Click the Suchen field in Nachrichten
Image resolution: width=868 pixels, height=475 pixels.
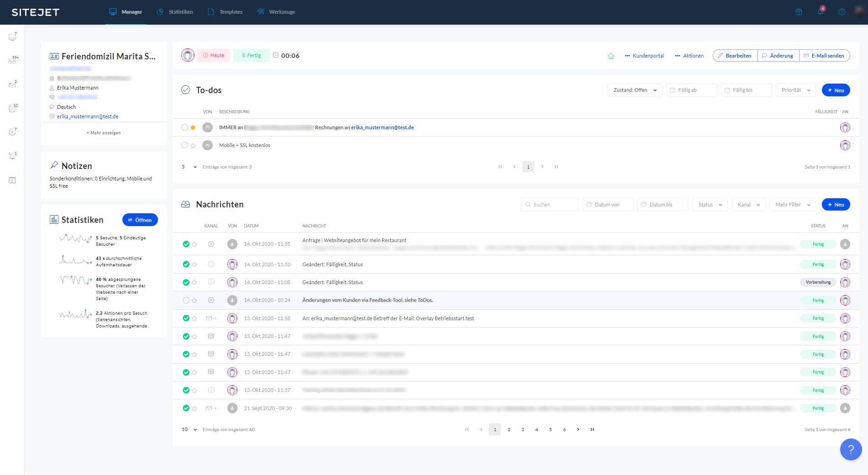[x=550, y=205]
